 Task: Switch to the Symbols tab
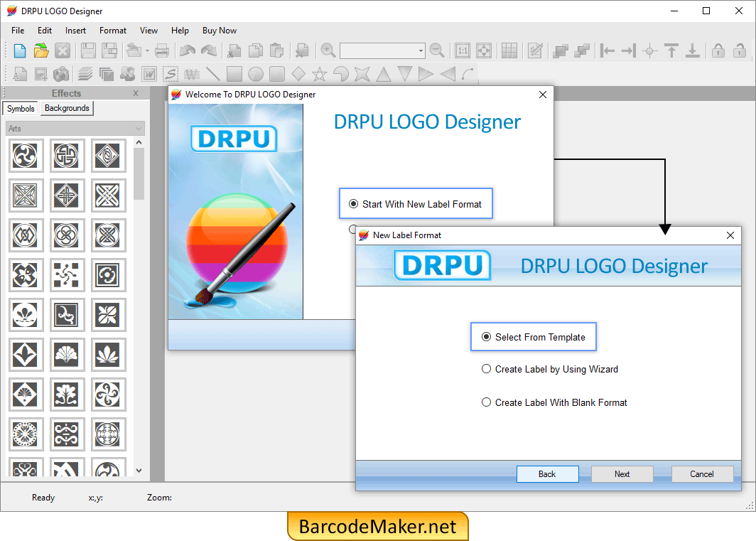pyautogui.click(x=21, y=109)
